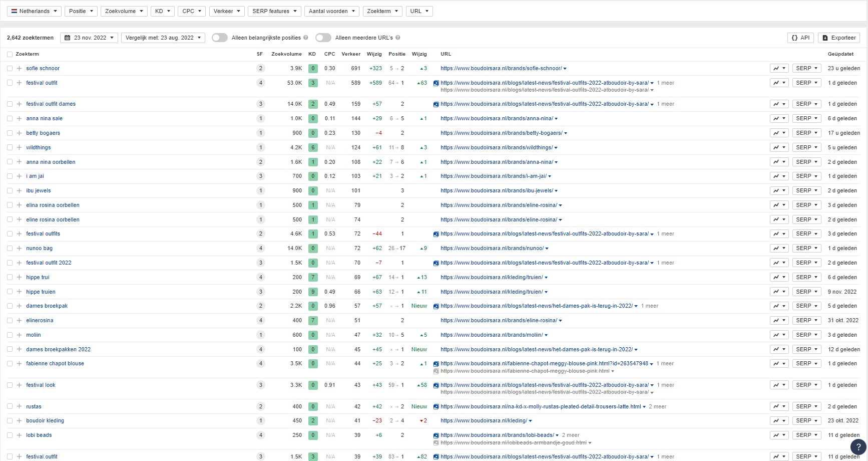Screen dimensions: 868x461
Task: Click the plus icon next to betty bogaers
Action: (x=19, y=133)
